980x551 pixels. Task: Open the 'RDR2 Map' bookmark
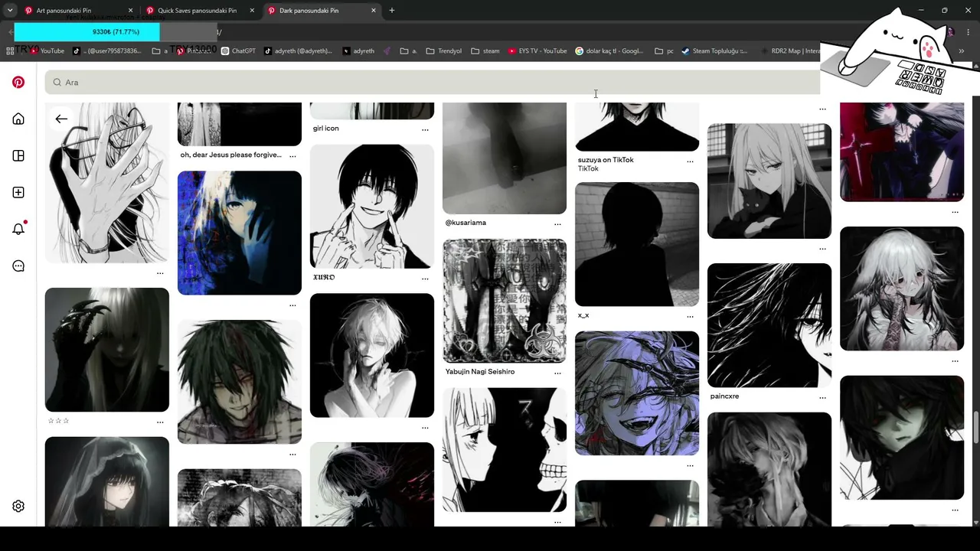coord(789,51)
